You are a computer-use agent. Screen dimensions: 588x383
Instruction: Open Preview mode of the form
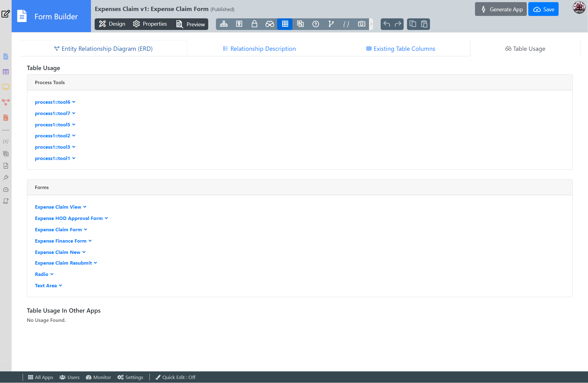190,24
